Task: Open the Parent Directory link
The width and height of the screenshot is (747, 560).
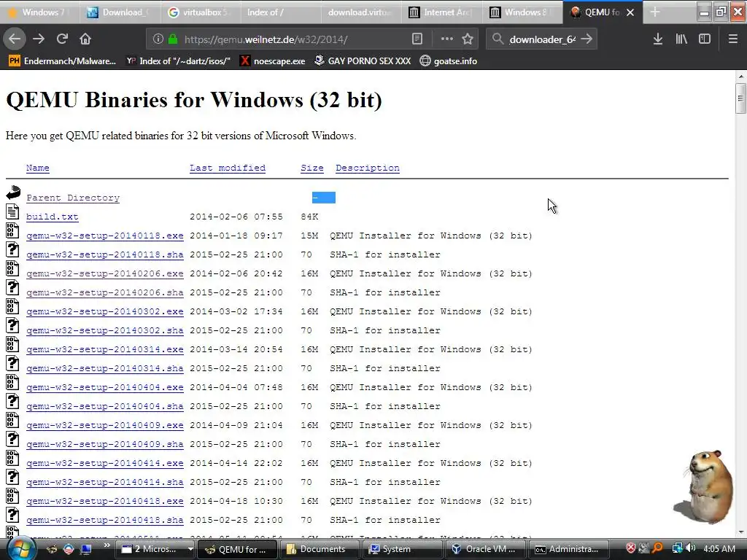Action: tap(73, 198)
